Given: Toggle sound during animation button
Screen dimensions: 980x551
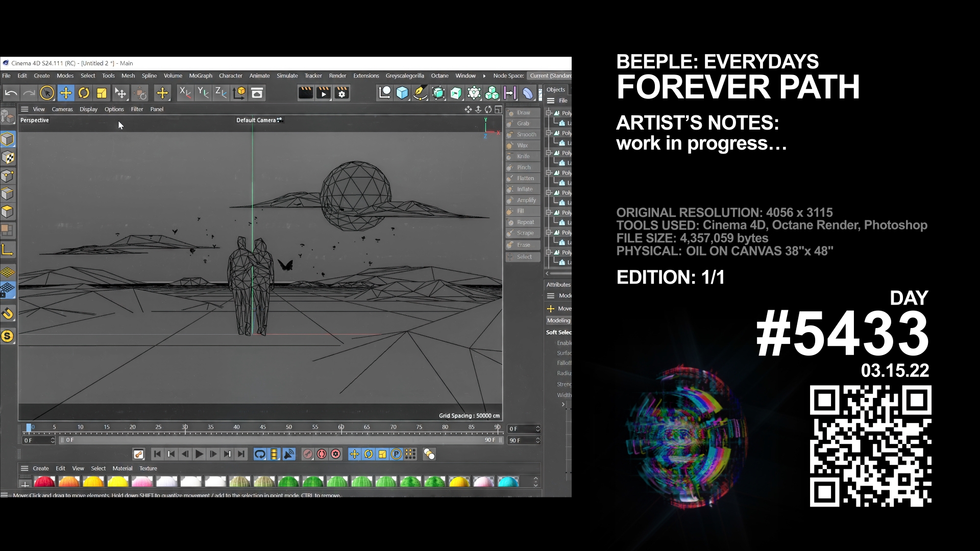Looking at the screenshot, I should tap(289, 454).
